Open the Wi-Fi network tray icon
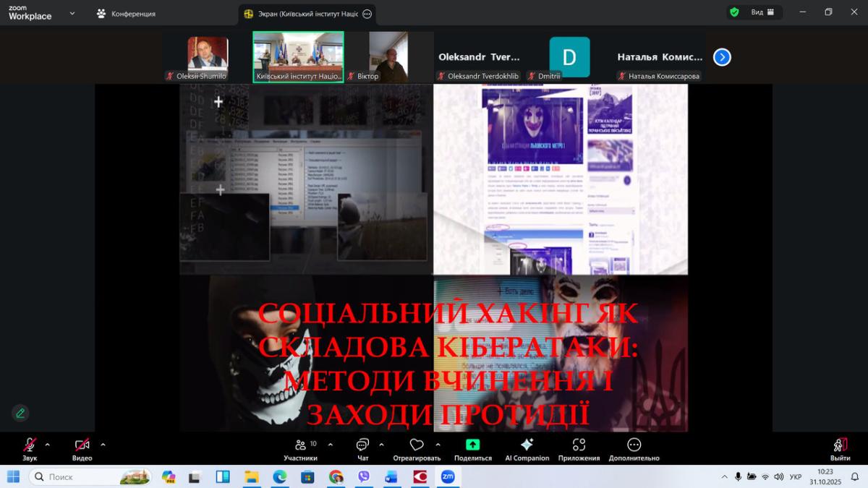Image resolution: width=868 pixels, height=488 pixels. pyautogui.click(x=765, y=476)
